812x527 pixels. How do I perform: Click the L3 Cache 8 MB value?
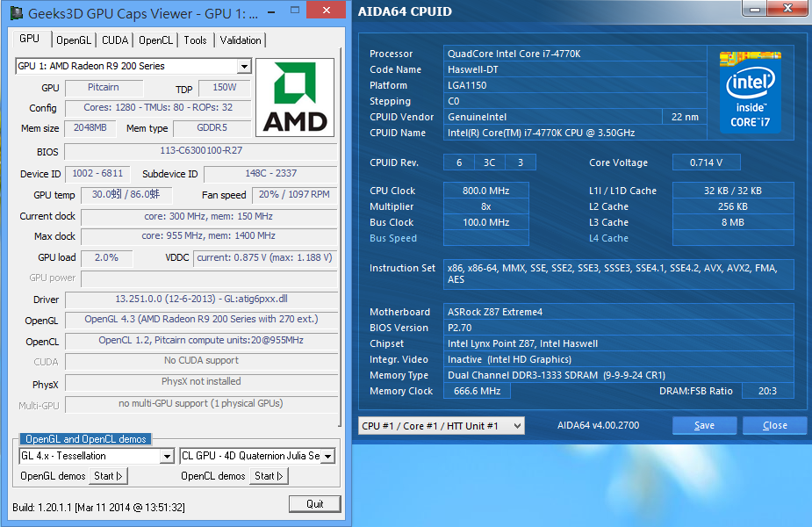(x=733, y=222)
